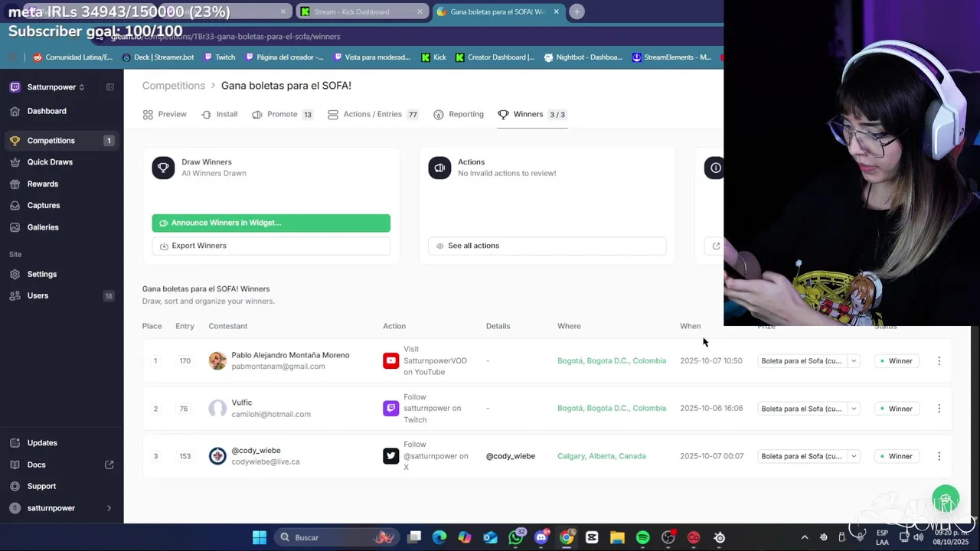The width and height of the screenshot is (980, 551).
Task: Open green chat support bubble
Action: pyautogui.click(x=946, y=500)
